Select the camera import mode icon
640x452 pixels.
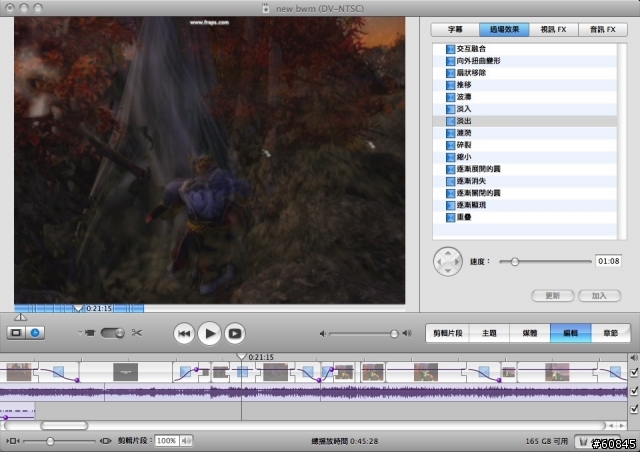[x=90, y=333]
